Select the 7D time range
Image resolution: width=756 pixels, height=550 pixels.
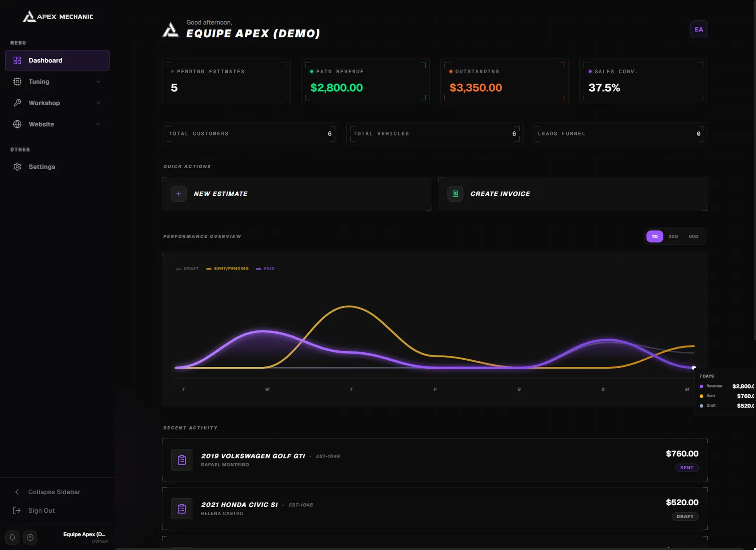point(654,237)
